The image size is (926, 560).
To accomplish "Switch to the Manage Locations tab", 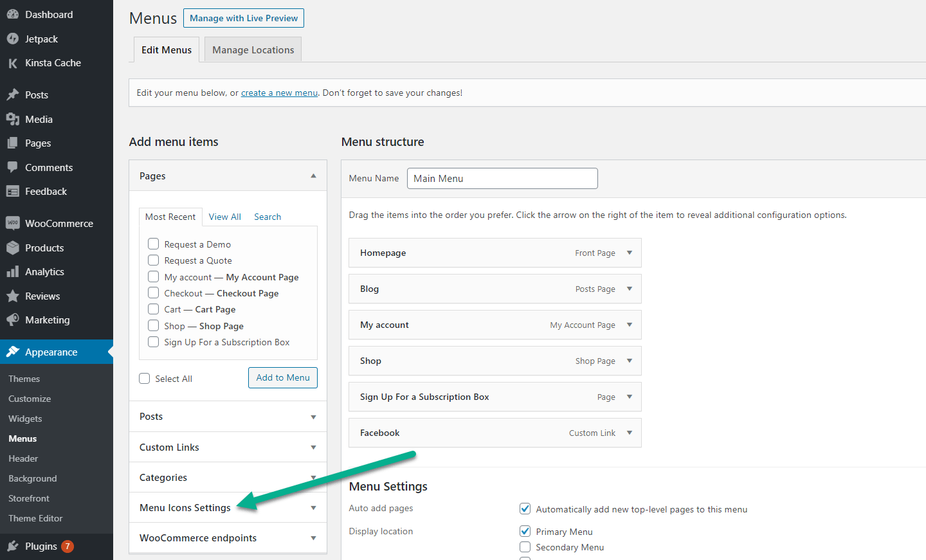I will [x=252, y=50].
